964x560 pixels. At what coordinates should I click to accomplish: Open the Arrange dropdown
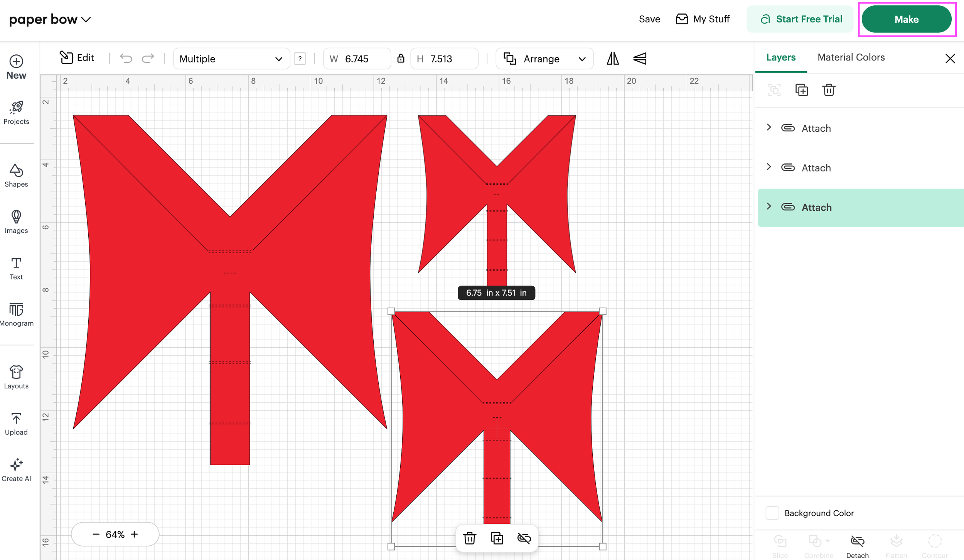(x=544, y=59)
